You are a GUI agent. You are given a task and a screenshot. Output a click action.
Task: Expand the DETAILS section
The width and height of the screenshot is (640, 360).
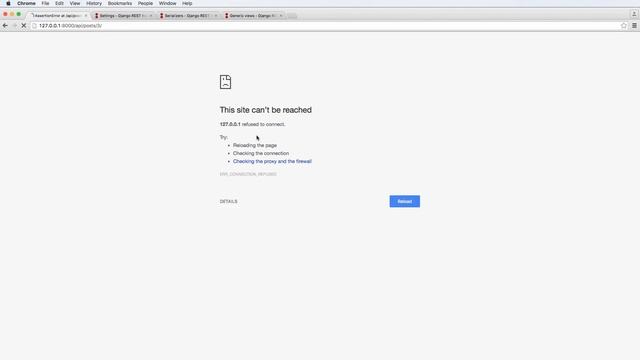229,201
